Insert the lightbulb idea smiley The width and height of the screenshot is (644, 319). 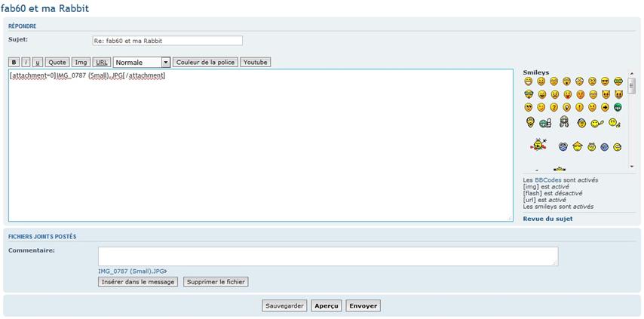[x=567, y=108]
